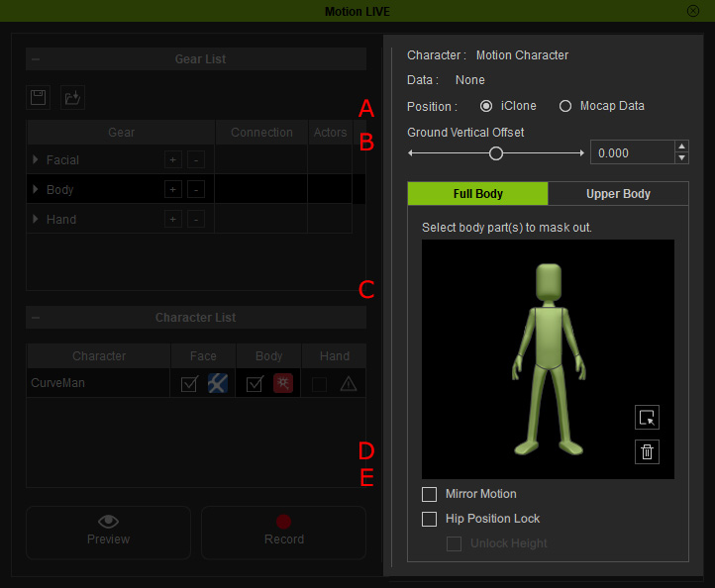Screen dimensions: 715x588
Task: Remove gear with Body minus button
Action: click(x=196, y=189)
